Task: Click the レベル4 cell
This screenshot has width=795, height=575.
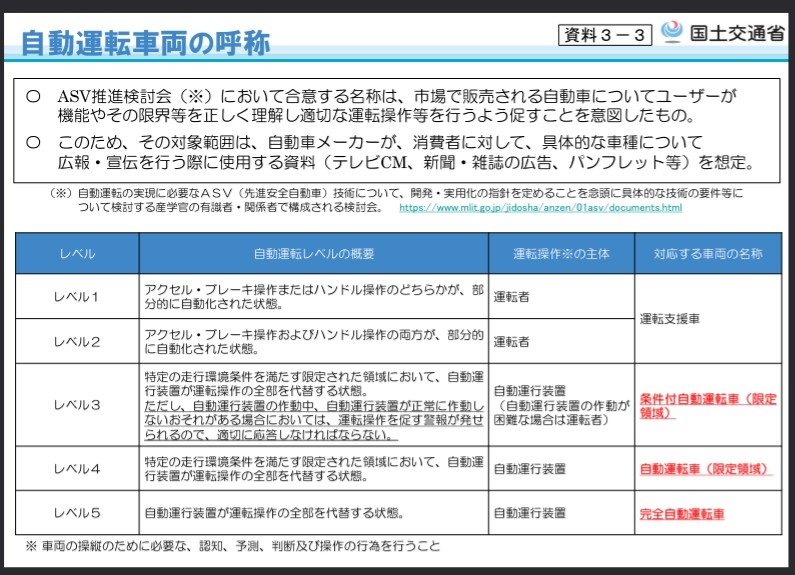Action: (77, 469)
